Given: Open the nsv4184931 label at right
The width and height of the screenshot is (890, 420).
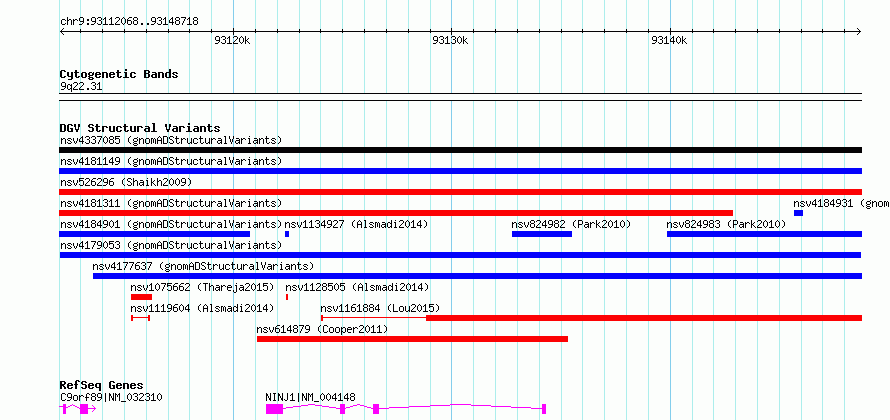Looking at the screenshot, I should [841, 203].
